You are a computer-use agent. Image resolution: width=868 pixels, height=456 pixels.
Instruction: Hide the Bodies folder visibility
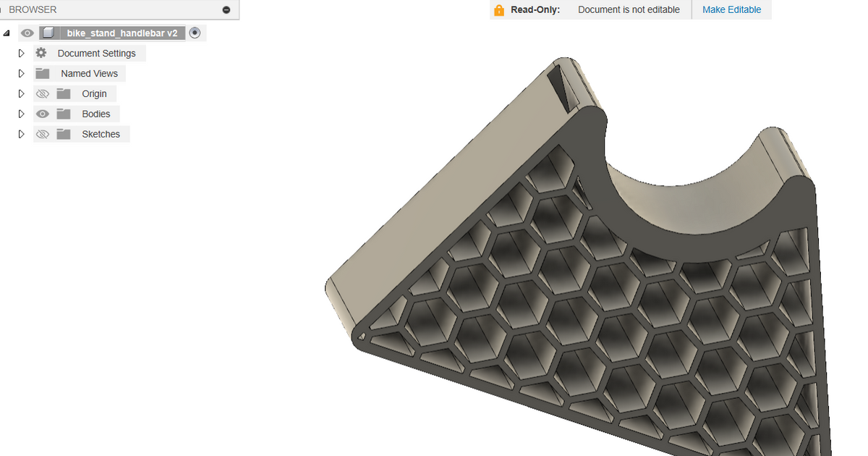pos(43,114)
